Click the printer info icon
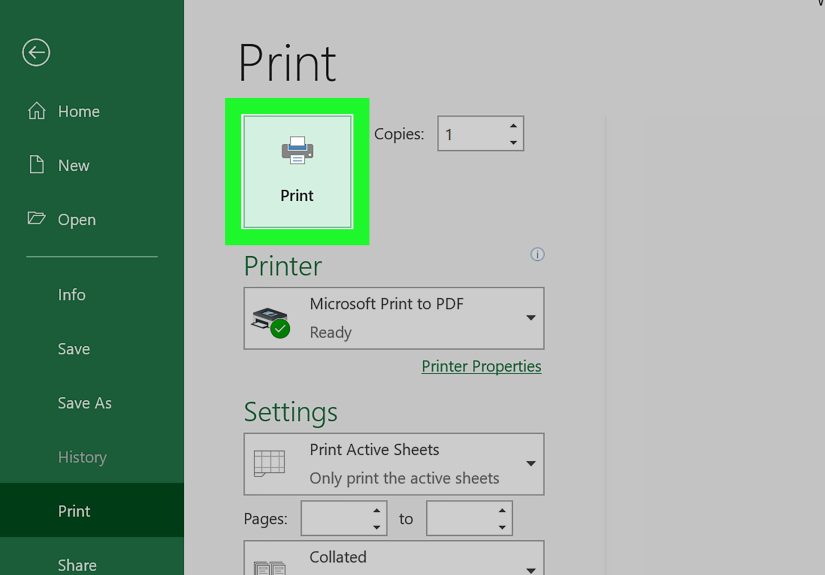825x575 pixels. click(x=537, y=255)
